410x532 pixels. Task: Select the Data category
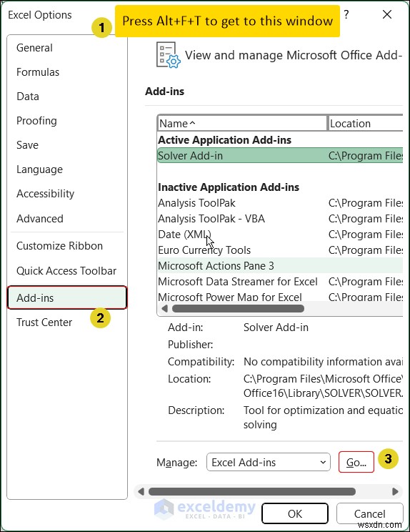coord(28,97)
